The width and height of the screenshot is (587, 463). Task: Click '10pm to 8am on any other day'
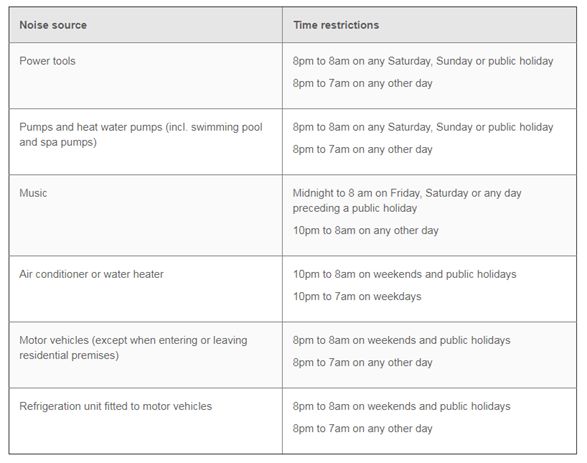(365, 230)
